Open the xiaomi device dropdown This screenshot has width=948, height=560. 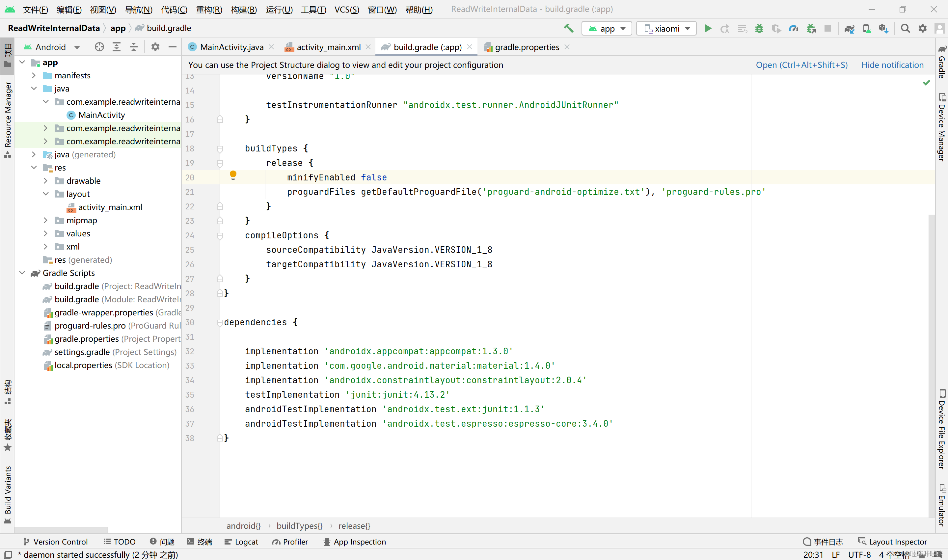666,28
